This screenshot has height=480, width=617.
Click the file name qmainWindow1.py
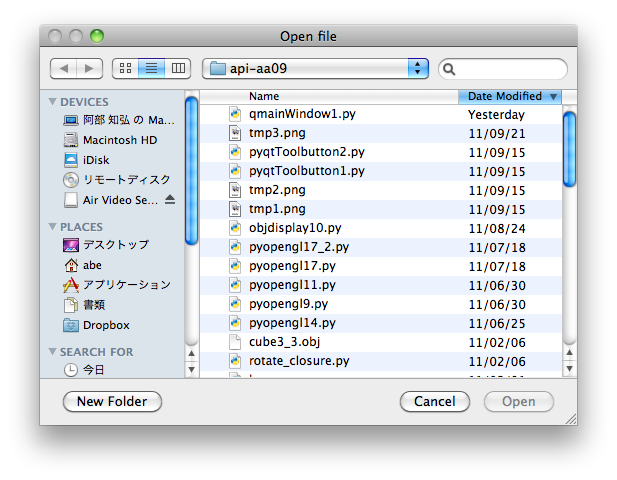coord(302,114)
